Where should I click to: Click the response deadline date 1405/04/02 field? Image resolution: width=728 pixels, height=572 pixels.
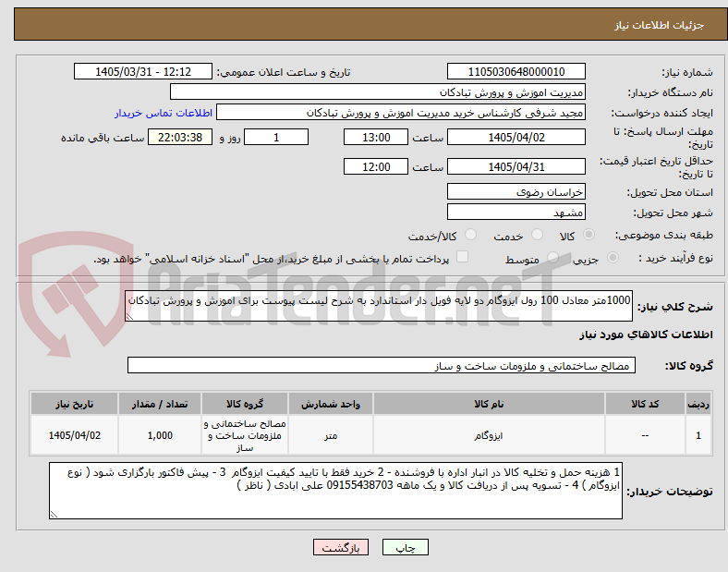click(x=516, y=137)
